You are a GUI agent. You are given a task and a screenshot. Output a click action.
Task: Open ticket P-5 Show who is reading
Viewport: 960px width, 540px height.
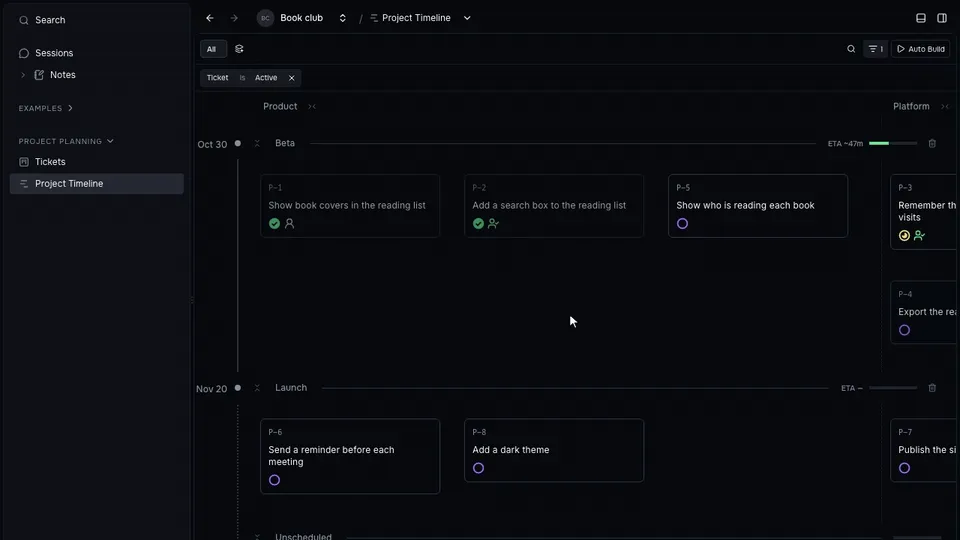[757, 206]
